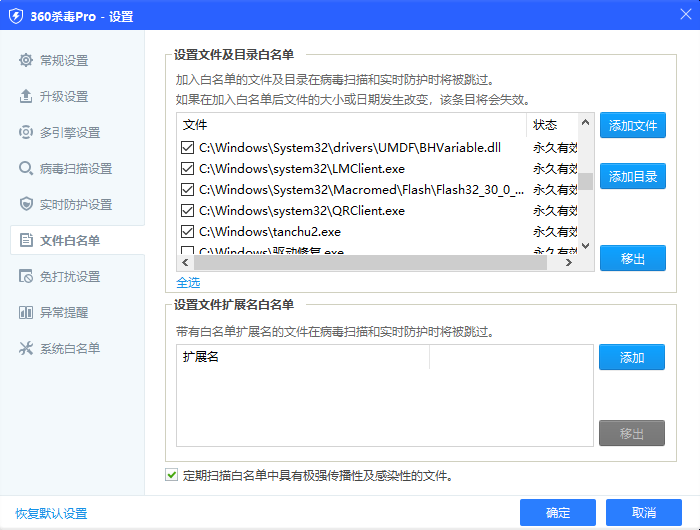Open 病毒扫描设置 settings page

[77, 169]
